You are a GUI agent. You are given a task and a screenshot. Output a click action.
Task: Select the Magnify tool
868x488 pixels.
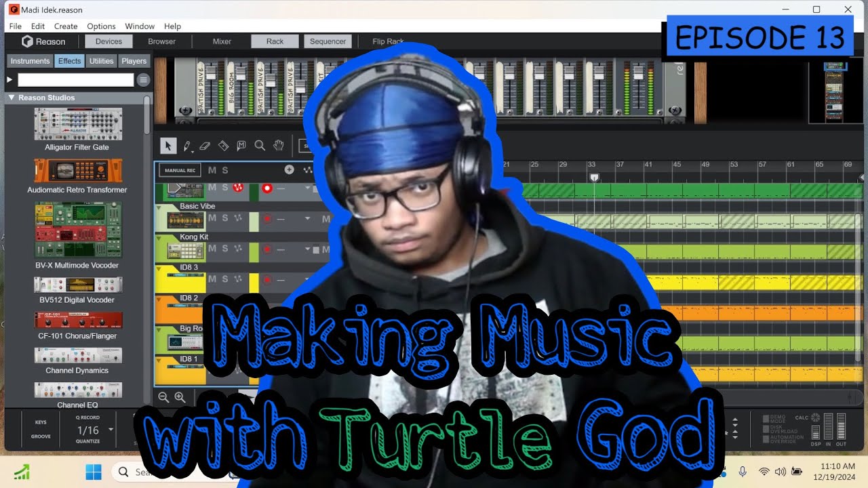(x=260, y=145)
